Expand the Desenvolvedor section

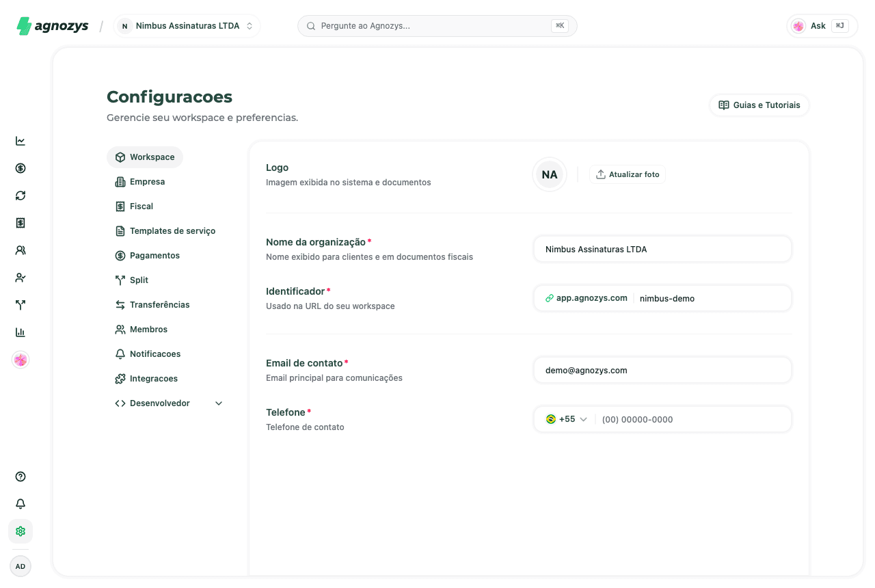tap(169, 403)
